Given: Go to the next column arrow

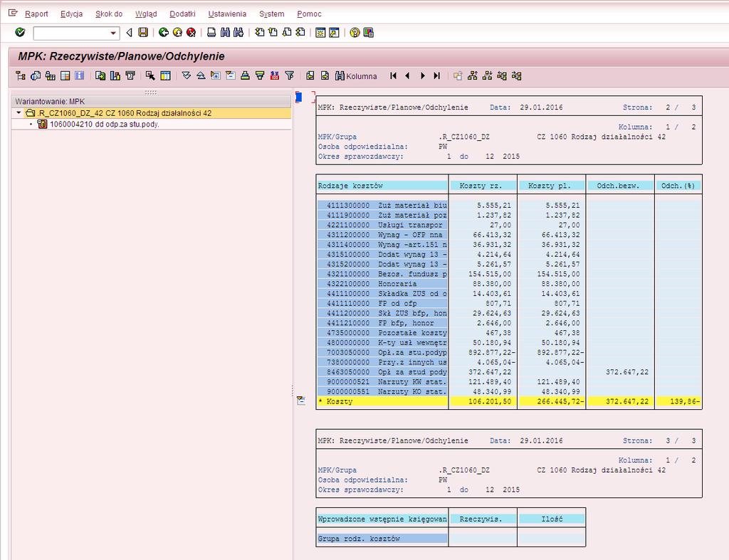Looking at the screenshot, I should (x=423, y=75).
